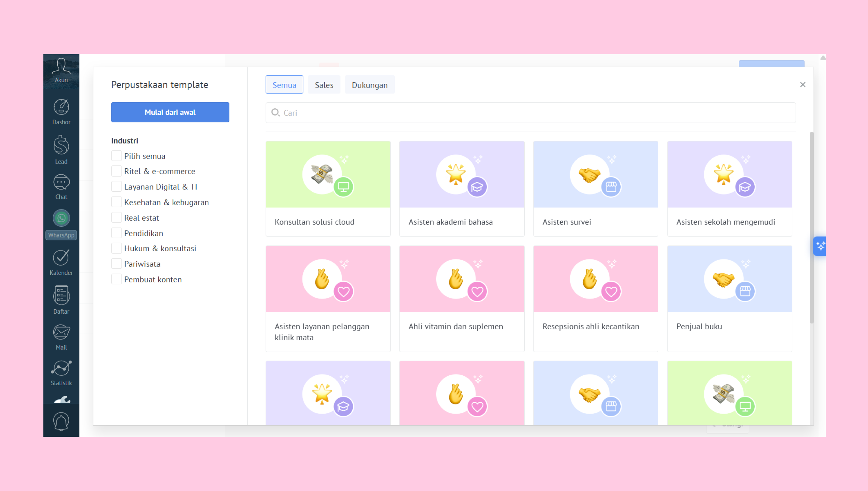
Task: Select the Konsultan solusi cloud template
Action: point(328,188)
